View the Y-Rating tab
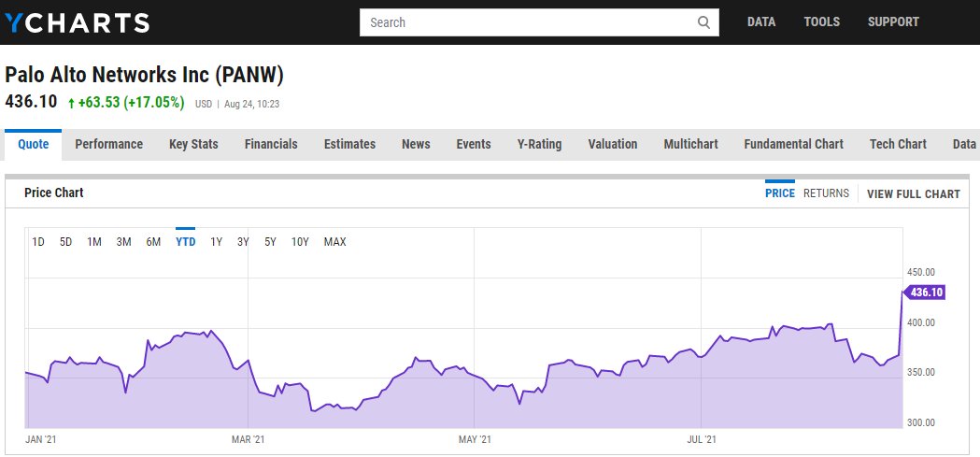This screenshot has height=457, width=980. (539, 145)
